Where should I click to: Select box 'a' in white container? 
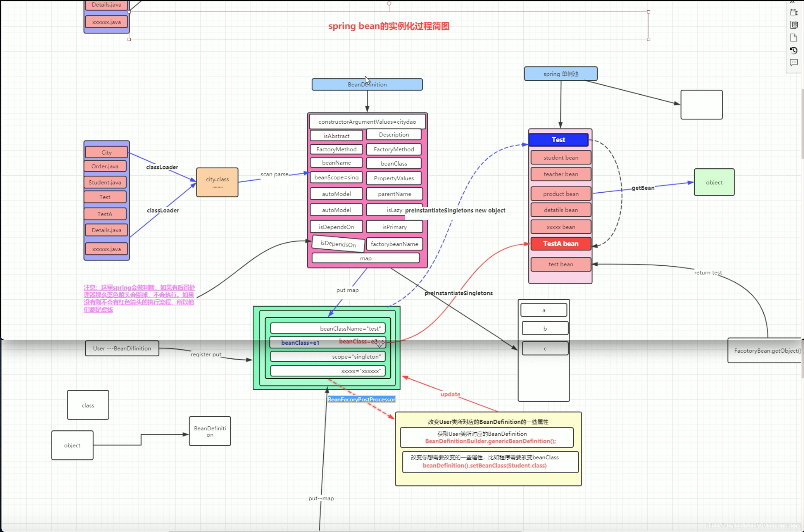pyautogui.click(x=544, y=310)
